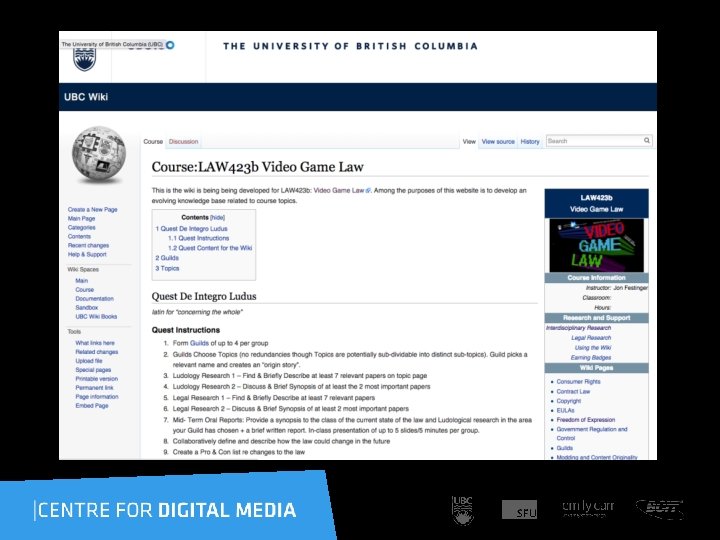The height and width of the screenshot is (540, 720).
Task: Click Permanent link
Action: point(94,388)
